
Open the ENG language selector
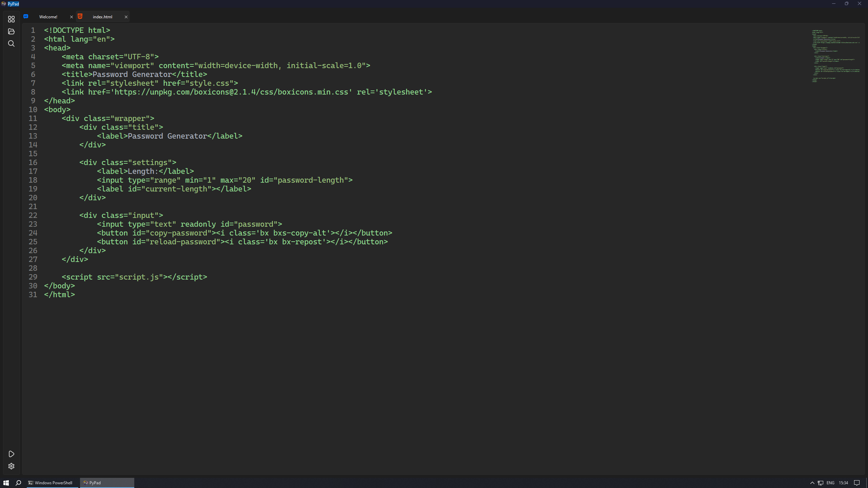[830, 483]
